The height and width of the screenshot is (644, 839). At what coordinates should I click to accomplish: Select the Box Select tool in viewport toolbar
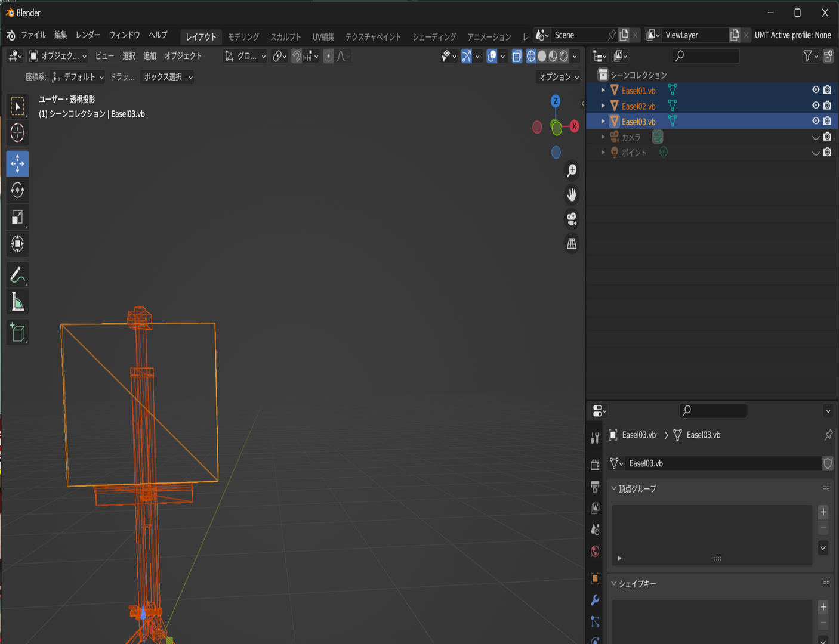click(17, 107)
